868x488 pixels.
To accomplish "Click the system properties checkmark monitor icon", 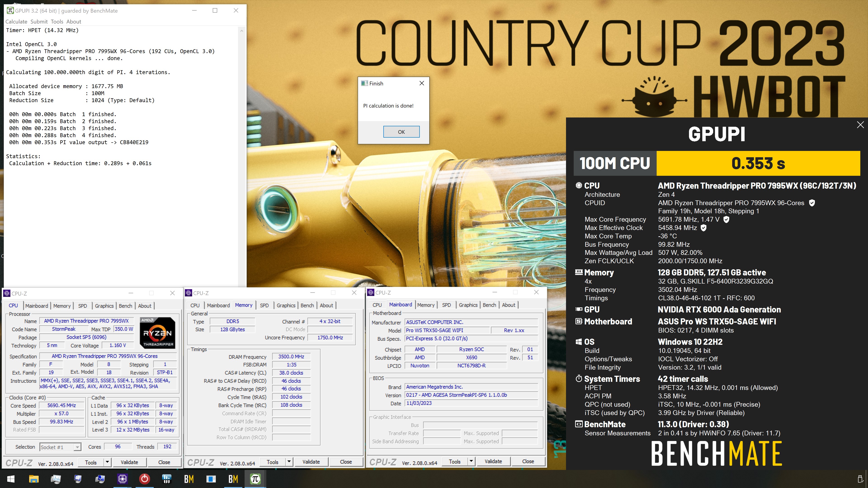I will tap(100, 479).
